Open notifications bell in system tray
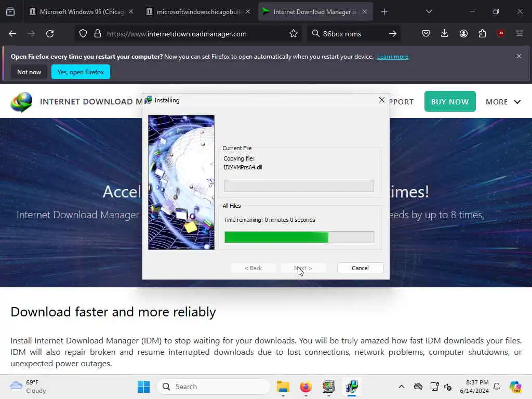Viewport: 532px width, 399px height. point(497,387)
